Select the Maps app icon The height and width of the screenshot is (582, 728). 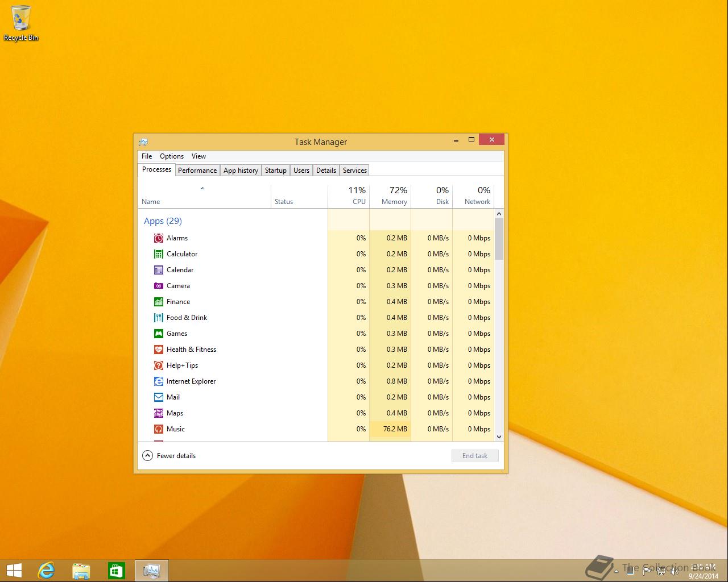click(x=159, y=413)
